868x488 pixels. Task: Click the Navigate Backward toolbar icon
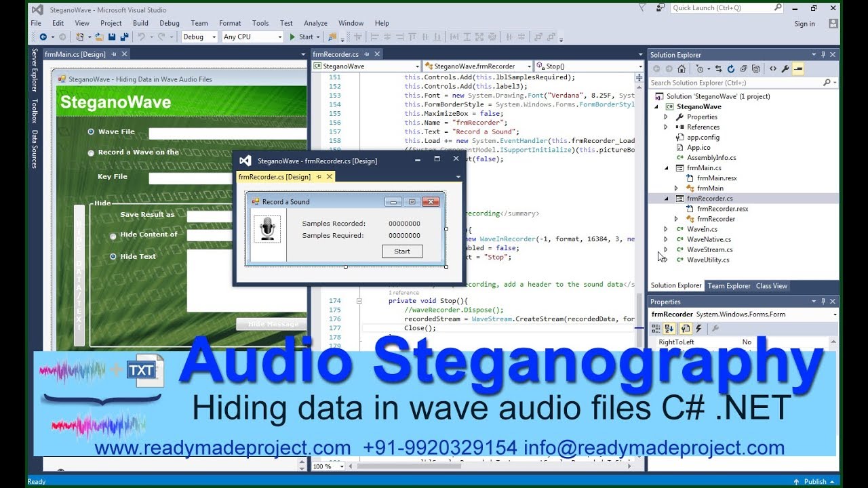tap(43, 37)
